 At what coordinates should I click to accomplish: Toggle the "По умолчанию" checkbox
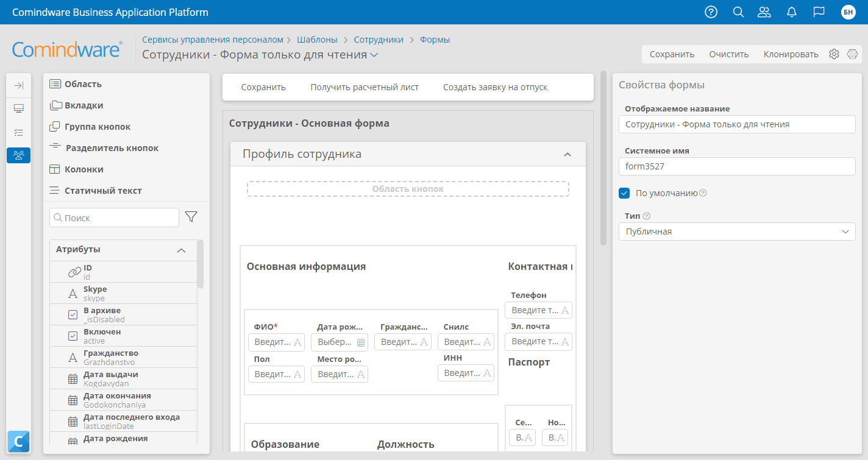(x=624, y=193)
